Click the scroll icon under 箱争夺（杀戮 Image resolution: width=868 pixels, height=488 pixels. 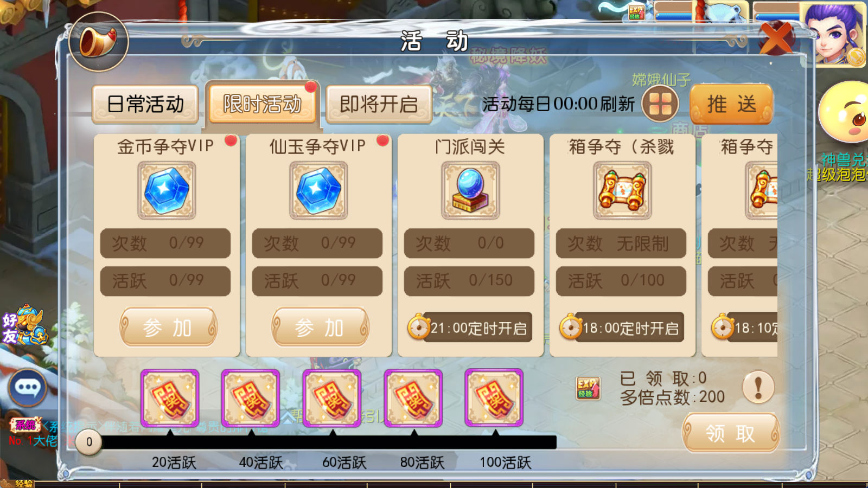click(x=622, y=190)
